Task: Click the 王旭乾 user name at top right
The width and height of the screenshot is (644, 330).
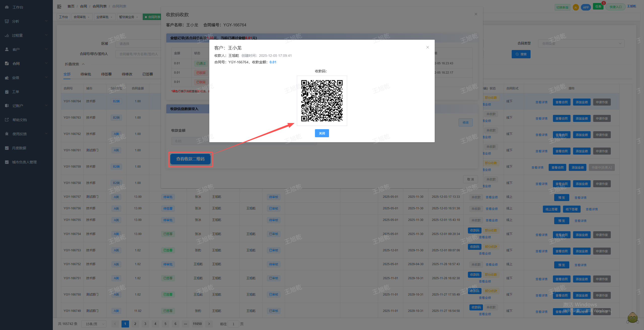Action: (631, 6)
